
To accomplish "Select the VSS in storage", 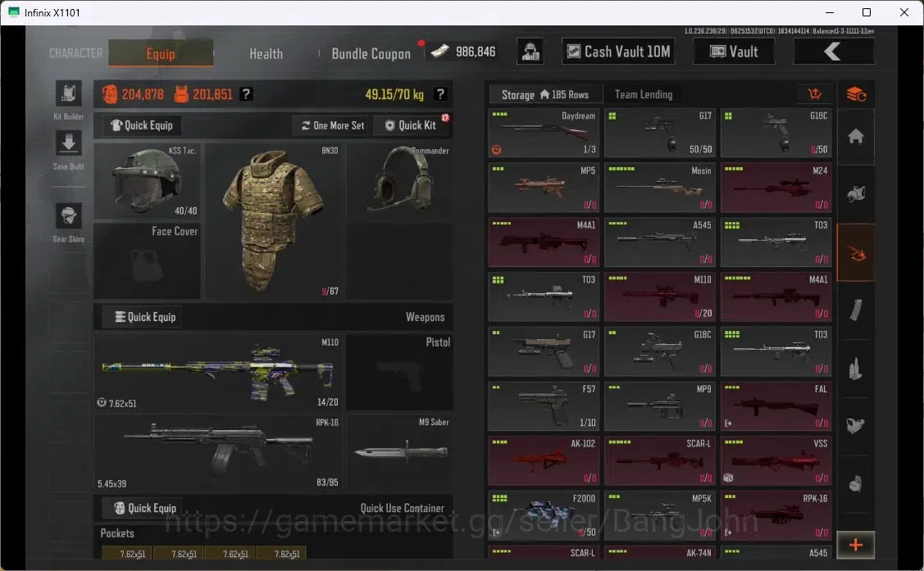I will 776,461.
